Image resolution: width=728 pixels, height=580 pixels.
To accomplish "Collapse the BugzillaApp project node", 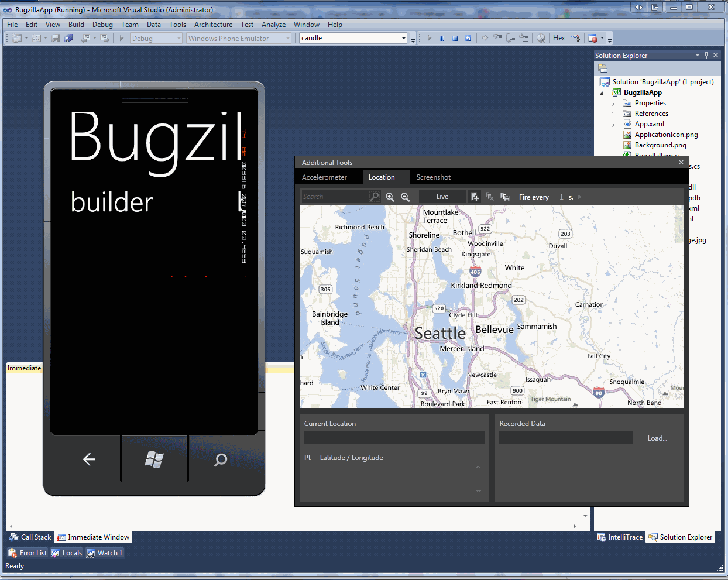I will [602, 92].
